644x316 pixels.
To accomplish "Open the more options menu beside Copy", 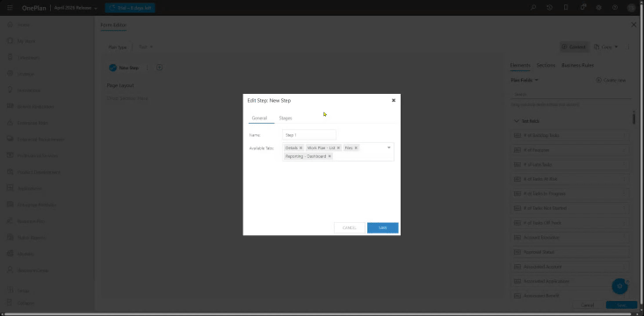I will [628, 47].
